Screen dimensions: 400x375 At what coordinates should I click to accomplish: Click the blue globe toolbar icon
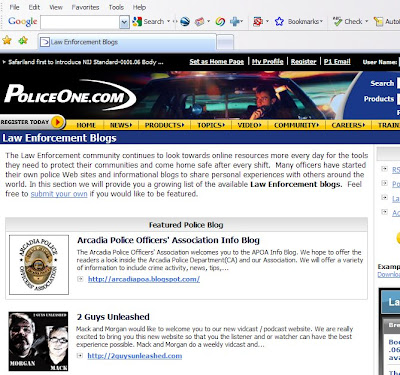185,22
